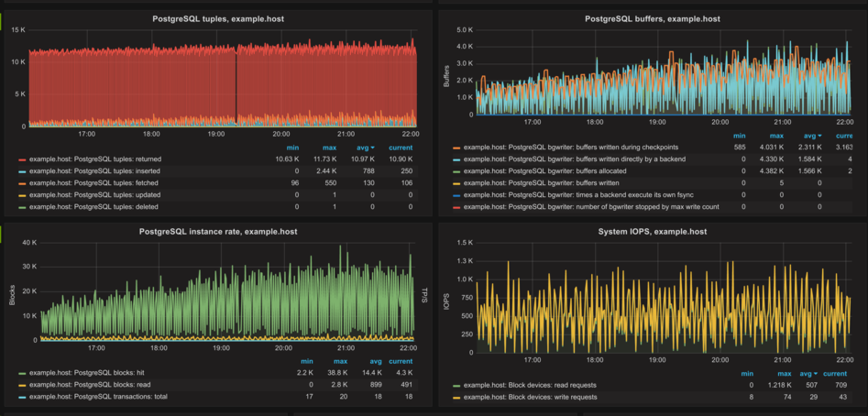This screenshot has width=868, height=416.
Task: Open the PostgreSQL instance rate panel title menu
Action: [x=218, y=232]
